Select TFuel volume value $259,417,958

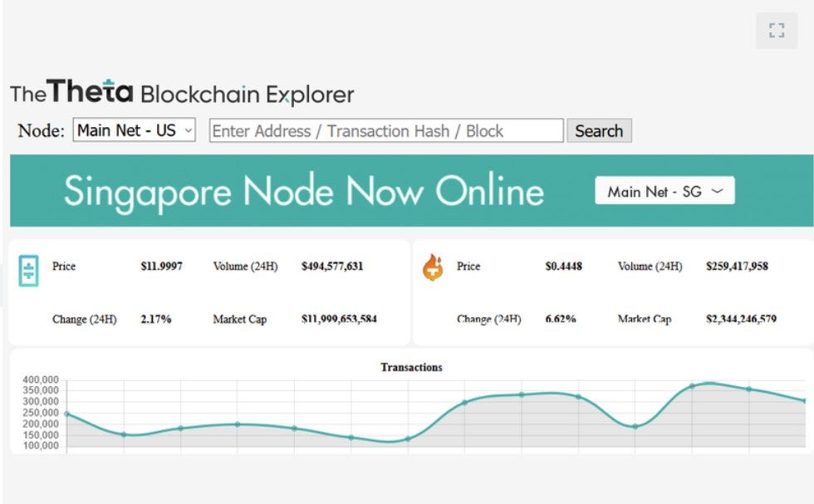pyautogui.click(x=737, y=267)
